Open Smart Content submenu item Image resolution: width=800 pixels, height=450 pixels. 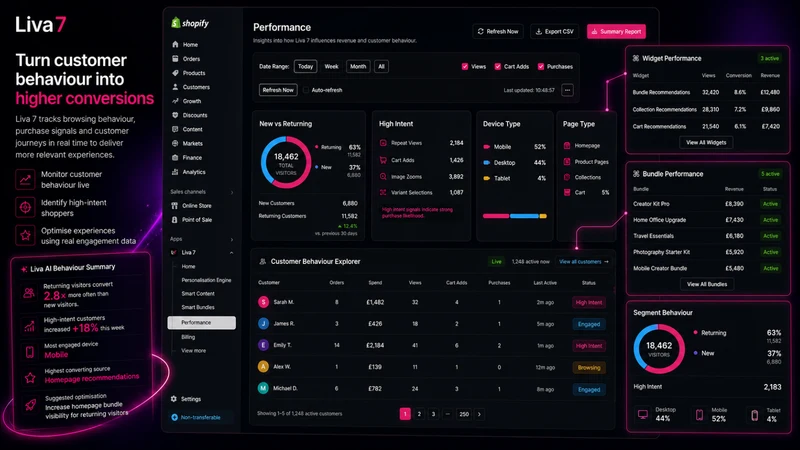pos(198,294)
